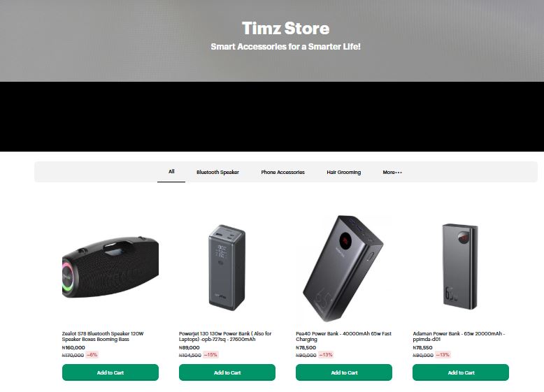
Task: Expand the More categories dropdown
Action: tap(392, 173)
